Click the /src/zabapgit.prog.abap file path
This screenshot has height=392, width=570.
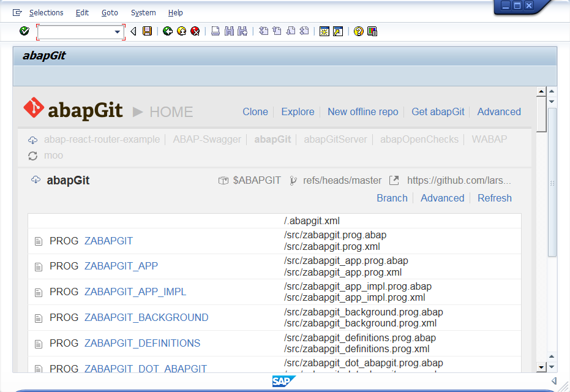pos(335,235)
